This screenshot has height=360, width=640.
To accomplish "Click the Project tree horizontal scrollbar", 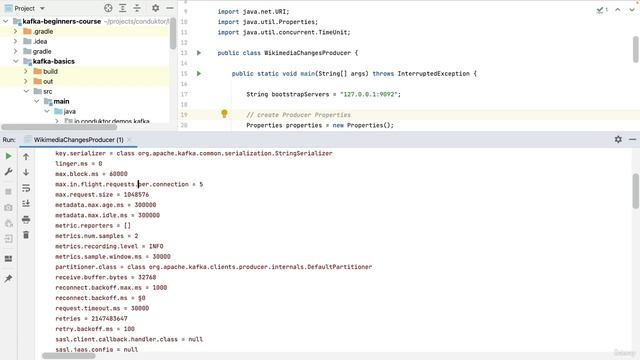I will pyautogui.click(x=59, y=127).
